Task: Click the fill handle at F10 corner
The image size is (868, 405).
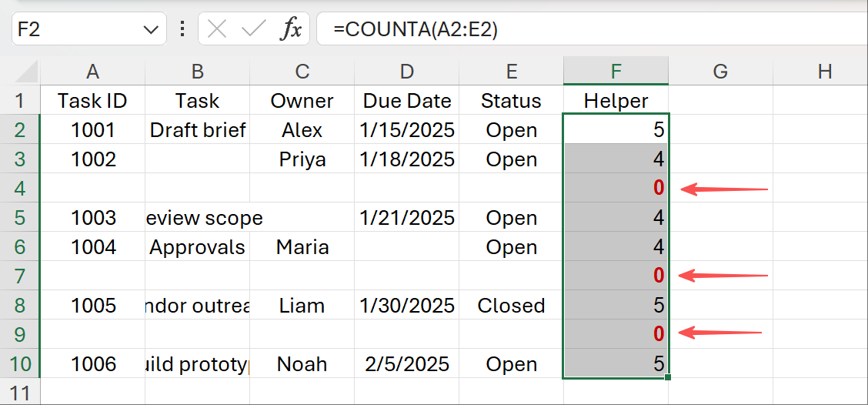Action: click(667, 377)
